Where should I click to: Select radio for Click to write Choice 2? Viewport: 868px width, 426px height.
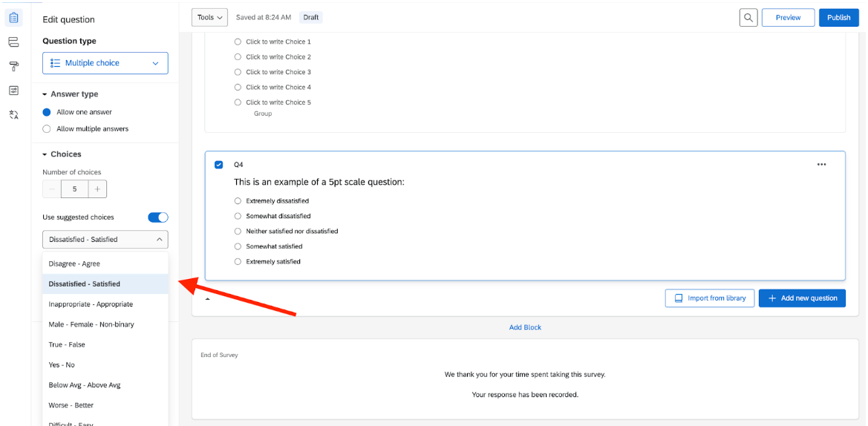[x=238, y=57]
